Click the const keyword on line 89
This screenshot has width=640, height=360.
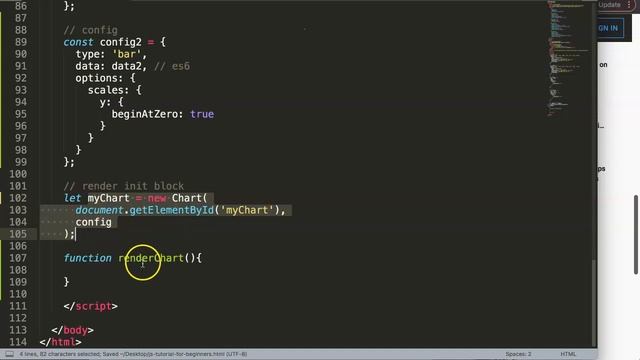click(x=78, y=42)
